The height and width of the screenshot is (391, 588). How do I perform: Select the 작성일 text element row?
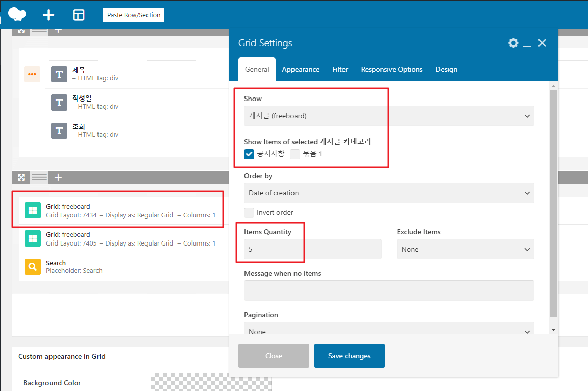(x=138, y=103)
